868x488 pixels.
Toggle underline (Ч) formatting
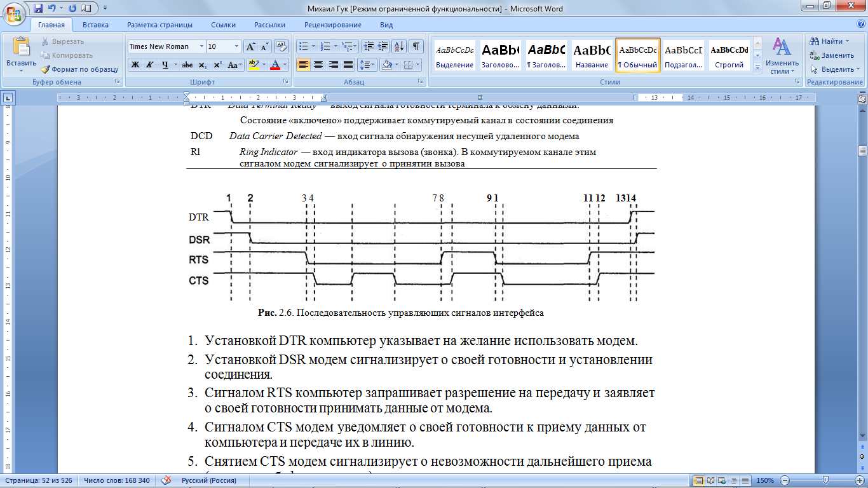(x=165, y=65)
